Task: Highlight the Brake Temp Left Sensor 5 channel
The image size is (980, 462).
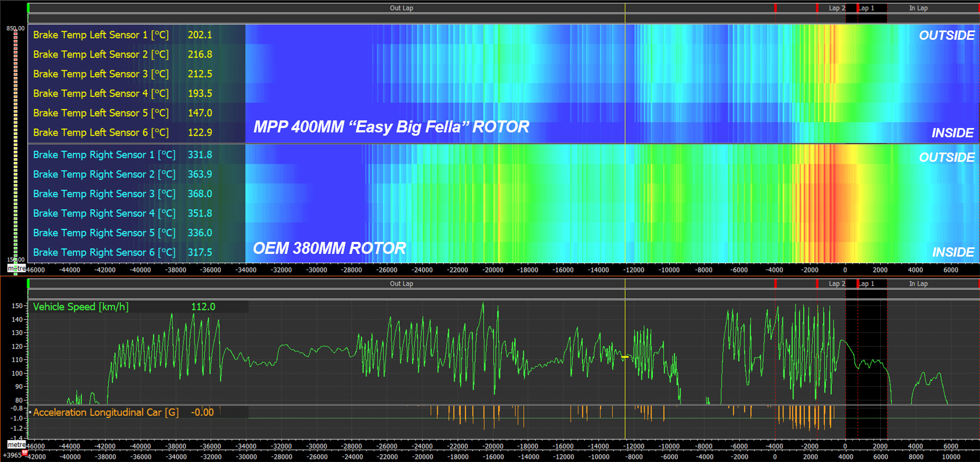Action: (x=101, y=113)
